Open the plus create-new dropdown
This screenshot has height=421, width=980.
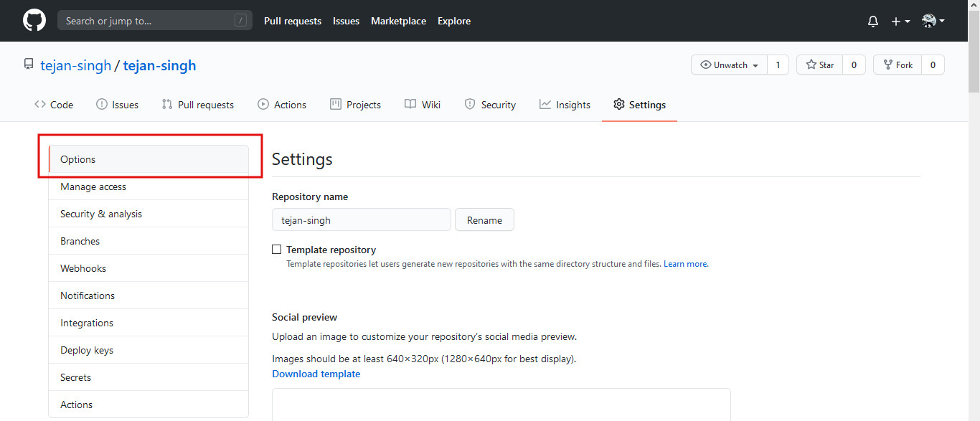(900, 22)
